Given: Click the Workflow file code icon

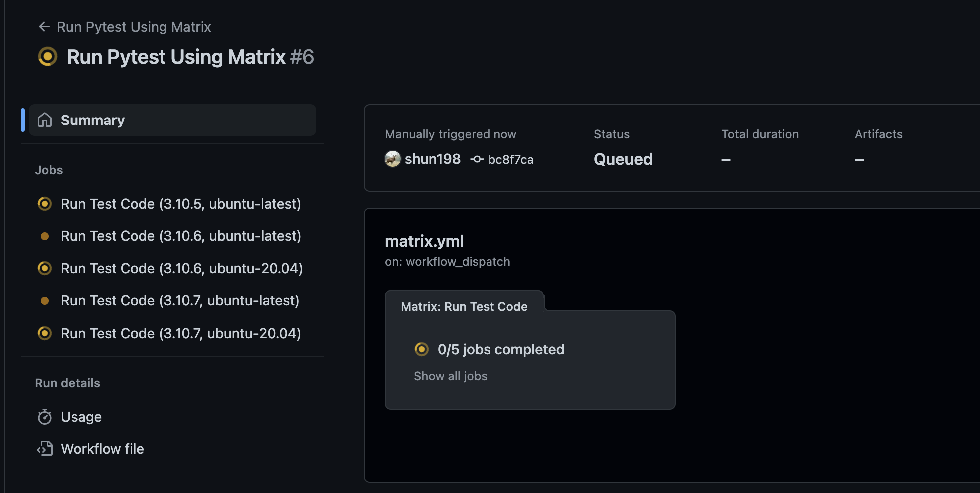Looking at the screenshot, I should 45,449.
